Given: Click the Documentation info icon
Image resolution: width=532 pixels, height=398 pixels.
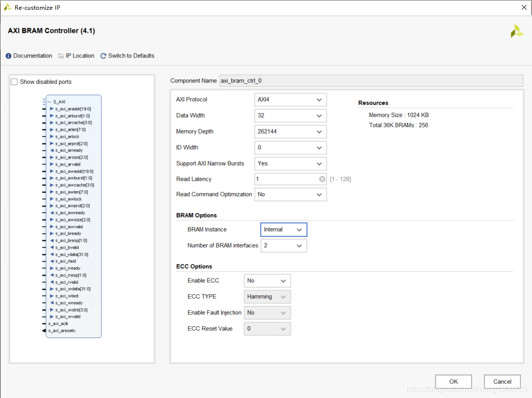Looking at the screenshot, I should point(8,56).
